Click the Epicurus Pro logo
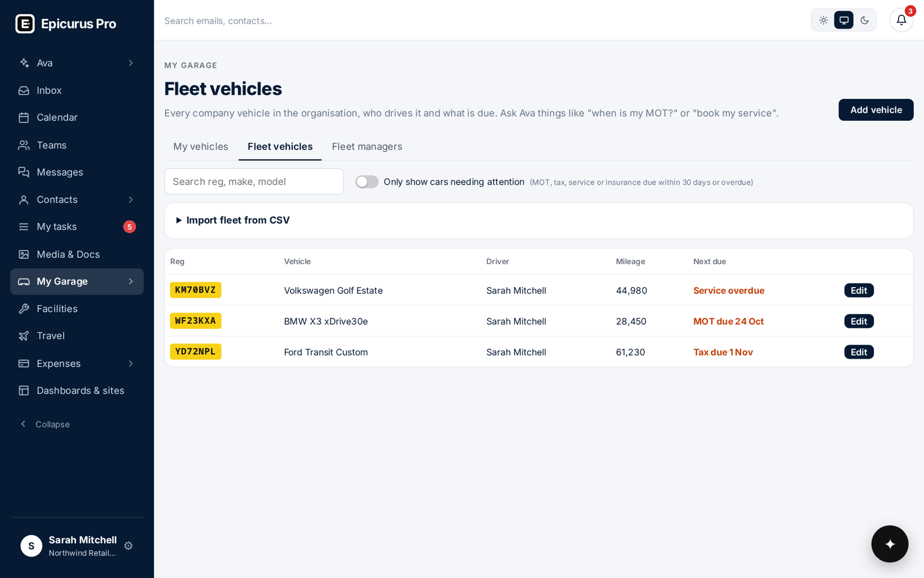The width and height of the screenshot is (924, 578). tap(66, 24)
